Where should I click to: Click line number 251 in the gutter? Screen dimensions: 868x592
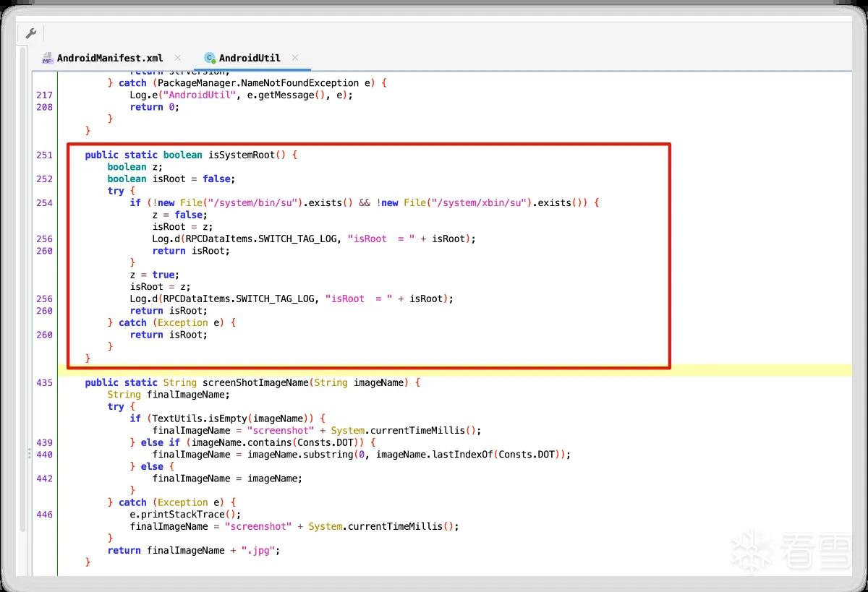point(44,155)
